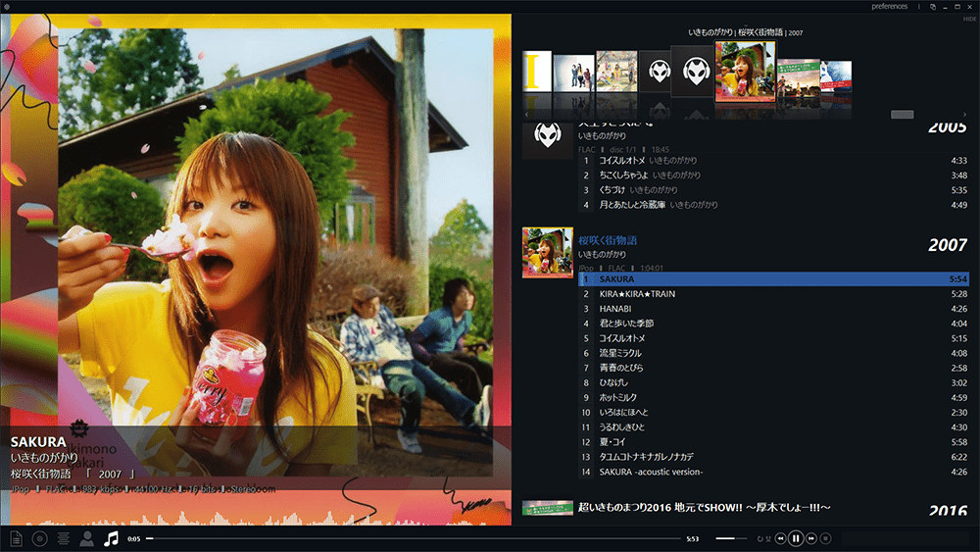Click the window mode toggle icon beside preferences
Image resolution: width=980 pixels, height=552 pixels.
[933, 6]
